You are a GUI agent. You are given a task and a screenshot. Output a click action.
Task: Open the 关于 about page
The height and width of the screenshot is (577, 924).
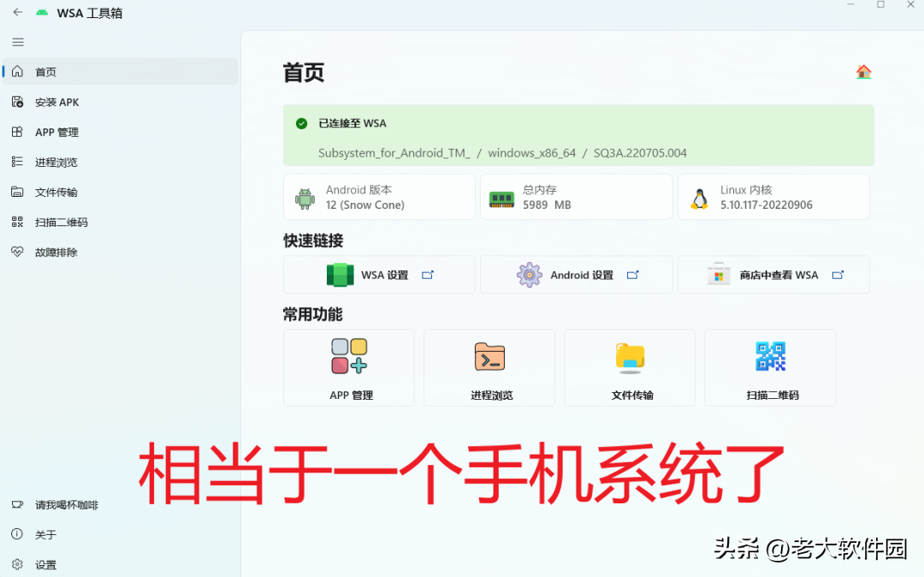pyautogui.click(x=121, y=534)
